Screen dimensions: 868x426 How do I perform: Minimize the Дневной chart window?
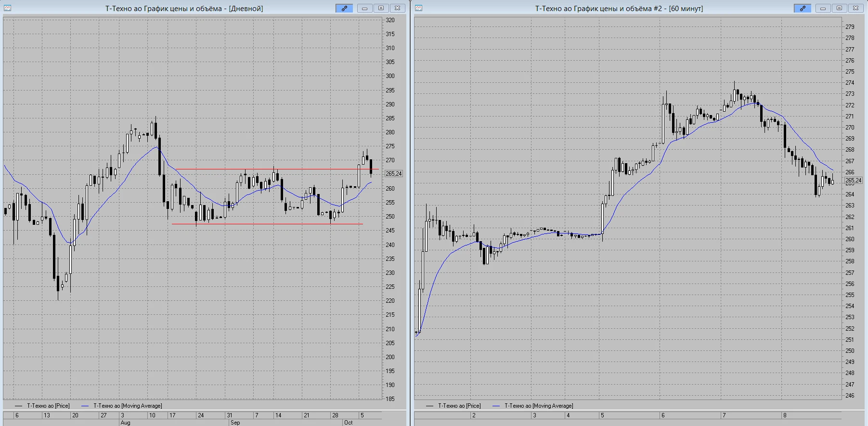point(364,8)
